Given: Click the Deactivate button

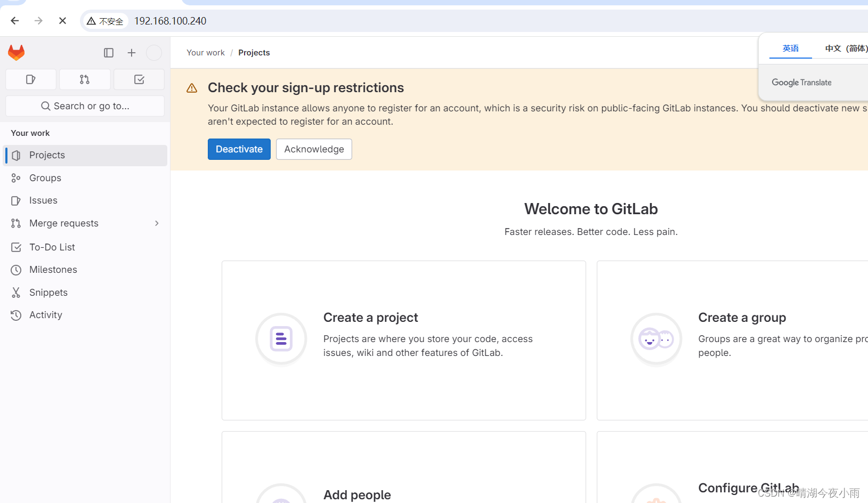Looking at the screenshot, I should (x=239, y=149).
